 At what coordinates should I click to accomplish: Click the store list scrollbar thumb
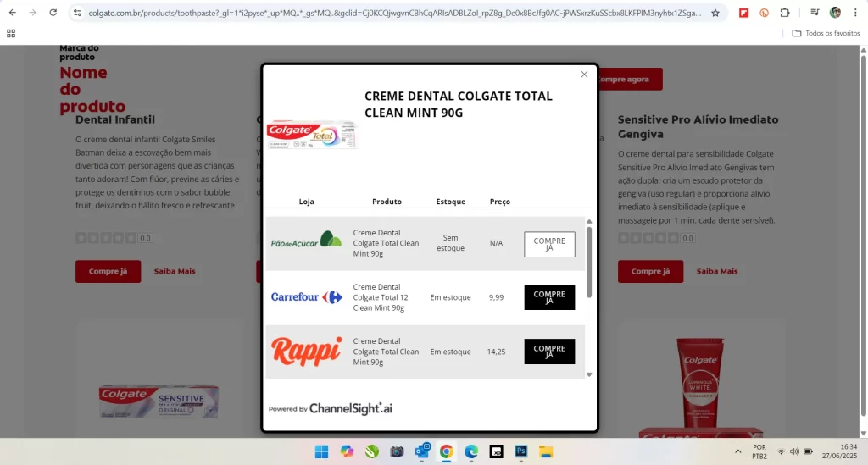[589, 262]
